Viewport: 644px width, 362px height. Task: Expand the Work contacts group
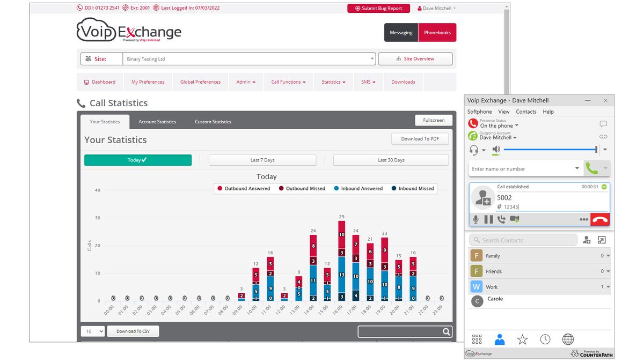pyautogui.click(x=606, y=286)
